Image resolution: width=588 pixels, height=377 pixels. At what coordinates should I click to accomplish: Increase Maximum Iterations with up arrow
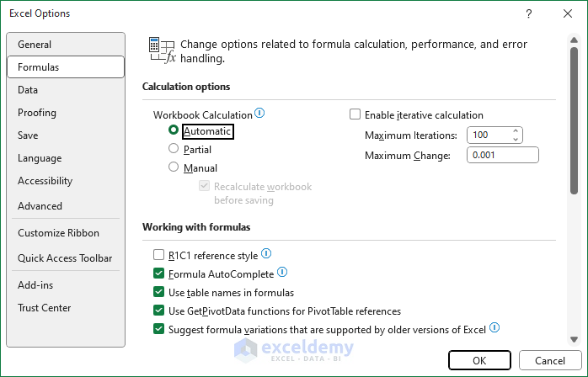coord(516,131)
